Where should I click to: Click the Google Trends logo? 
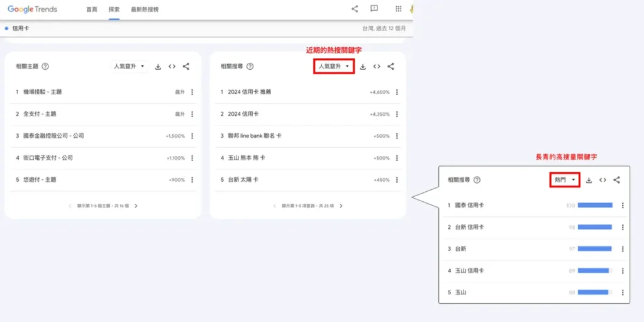tap(33, 9)
